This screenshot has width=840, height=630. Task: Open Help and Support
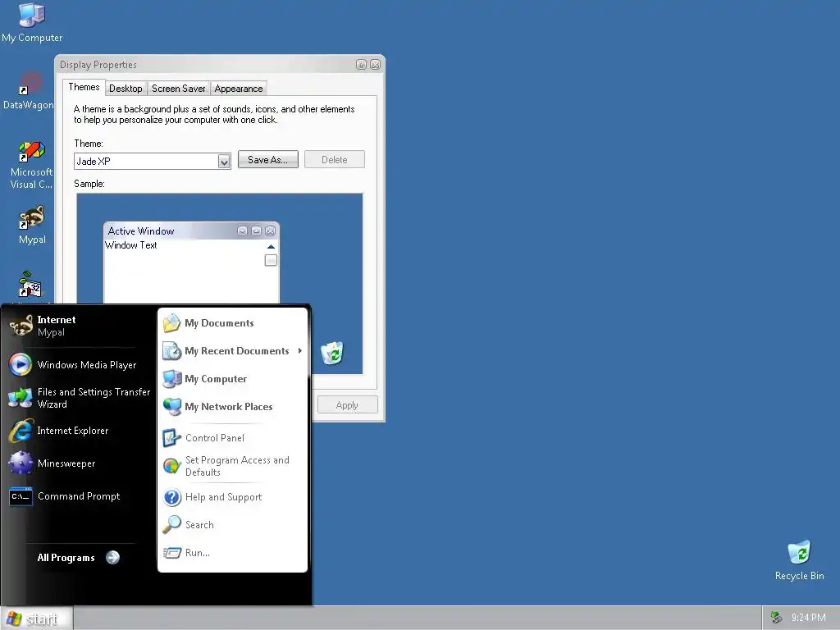pyautogui.click(x=232, y=497)
